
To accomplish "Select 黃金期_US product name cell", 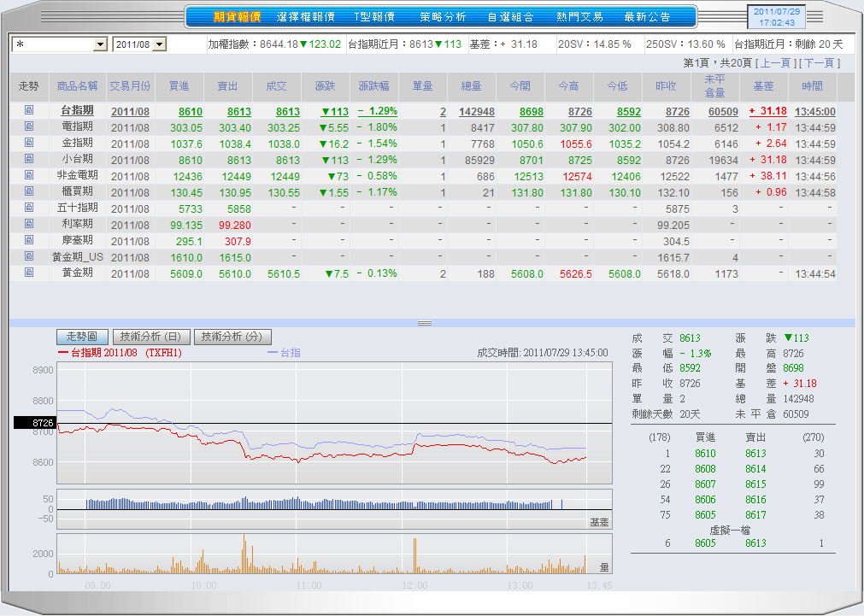I will point(78,257).
